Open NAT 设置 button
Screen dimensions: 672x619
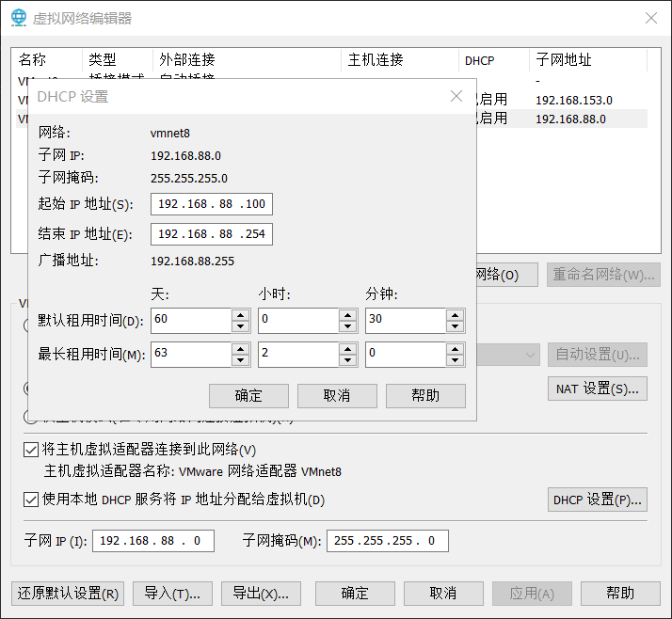pyautogui.click(x=597, y=388)
